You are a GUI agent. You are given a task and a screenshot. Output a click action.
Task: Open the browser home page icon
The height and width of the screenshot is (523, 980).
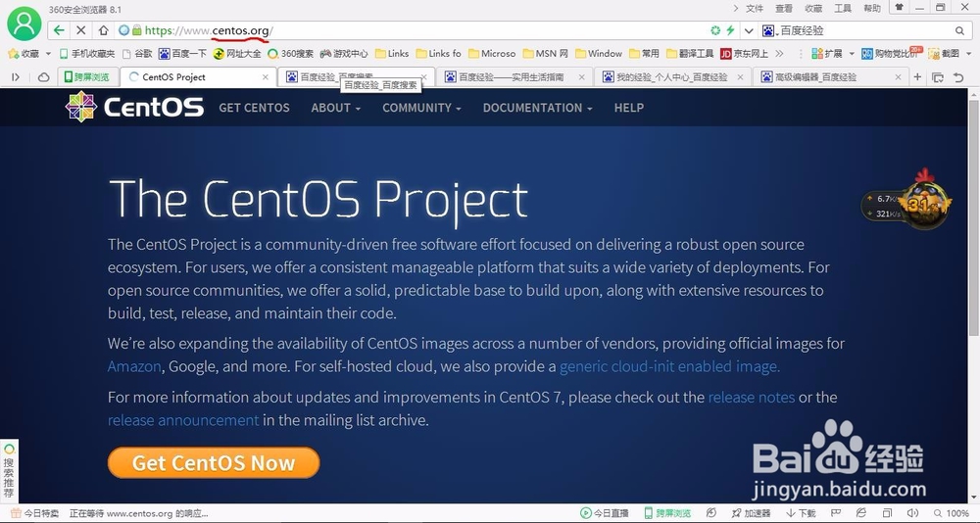point(103,30)
